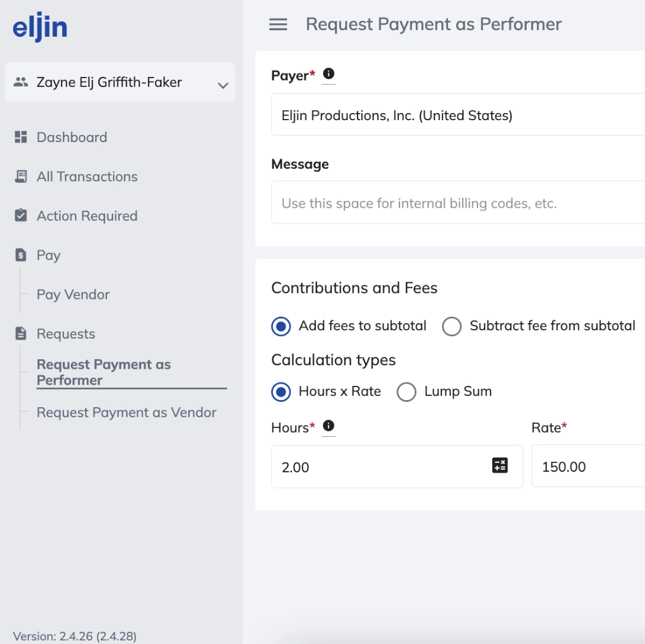The height and width of the screenshot is (644, 645).
Task: Click the eljin logo
Action: coord(40,28)
